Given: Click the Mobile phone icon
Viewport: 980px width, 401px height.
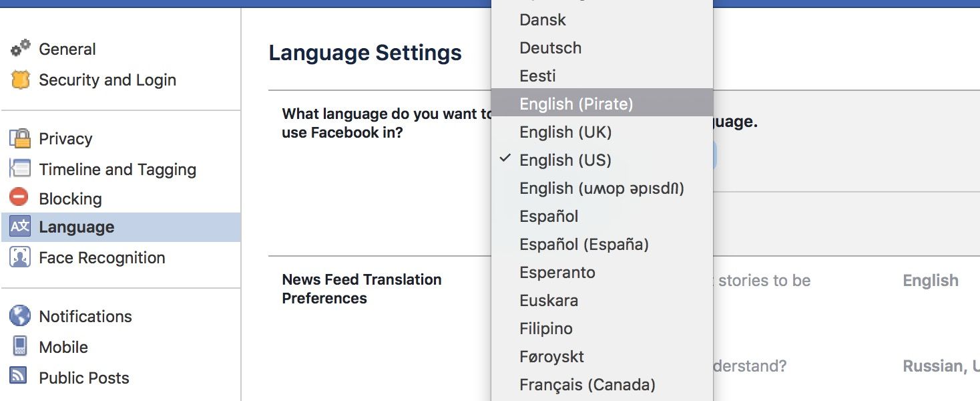Looking at the screenshot, I should pos(20,346).
